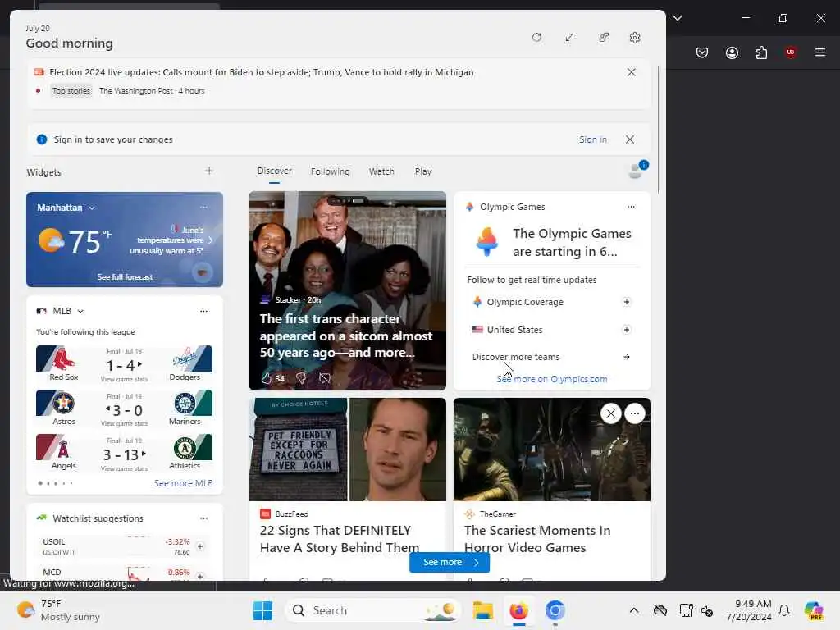Dislike the Stacker sitcom article
Viewport: 840px width, 630px height.
[301, 378]
